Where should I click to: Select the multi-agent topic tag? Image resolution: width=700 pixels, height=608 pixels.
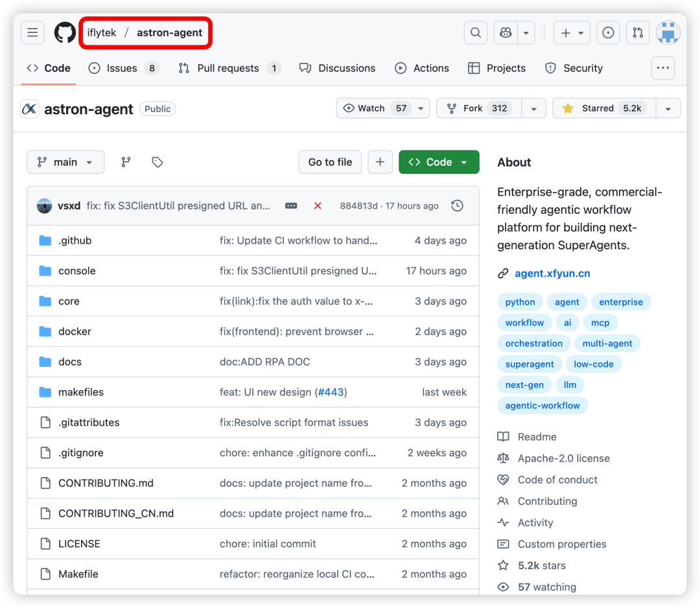(x=607, y=344)
